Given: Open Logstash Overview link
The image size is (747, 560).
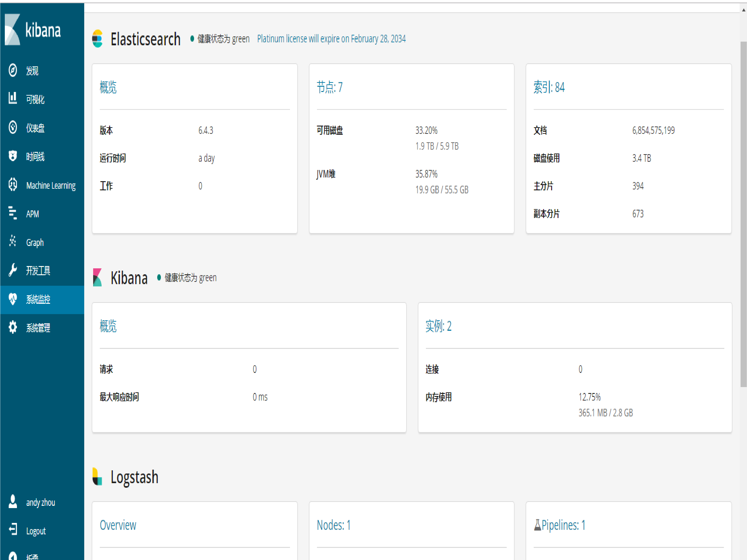Looking at the screenshot, I should tap(118, 525).
